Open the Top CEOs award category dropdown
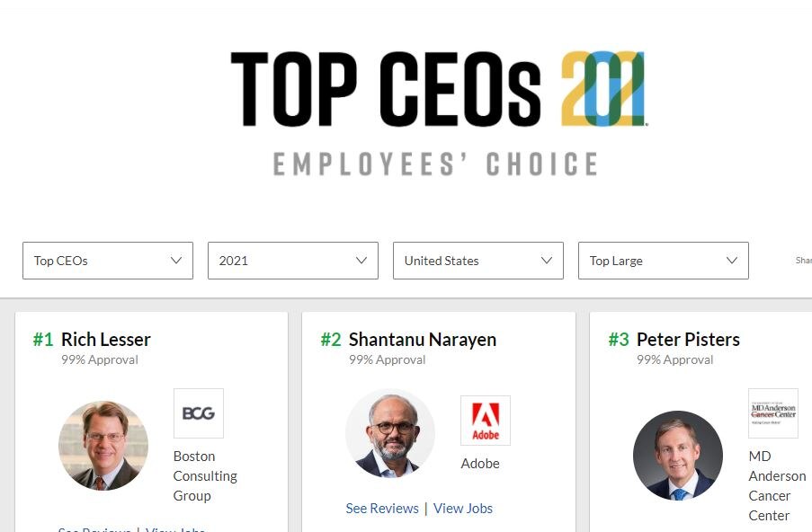 (107, 261)
